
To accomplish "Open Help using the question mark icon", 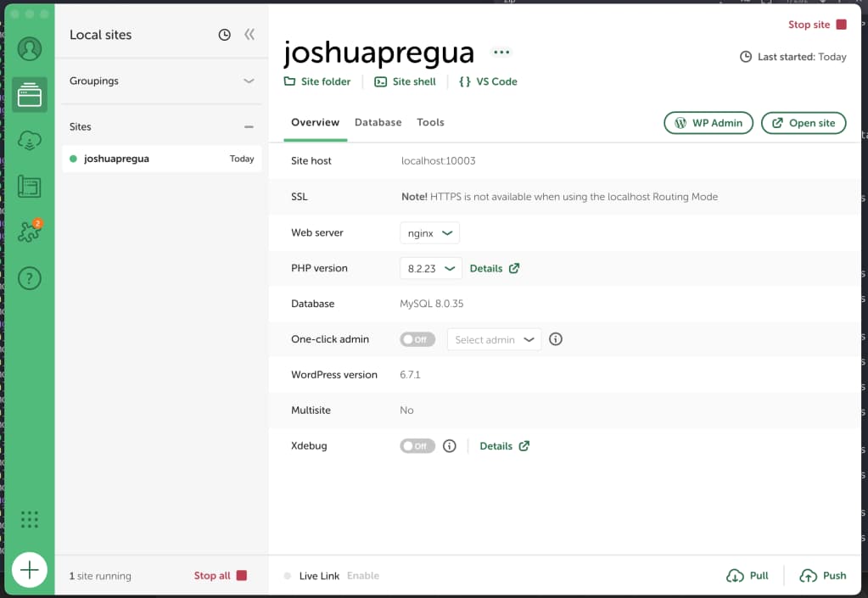I will pos(30,277).
